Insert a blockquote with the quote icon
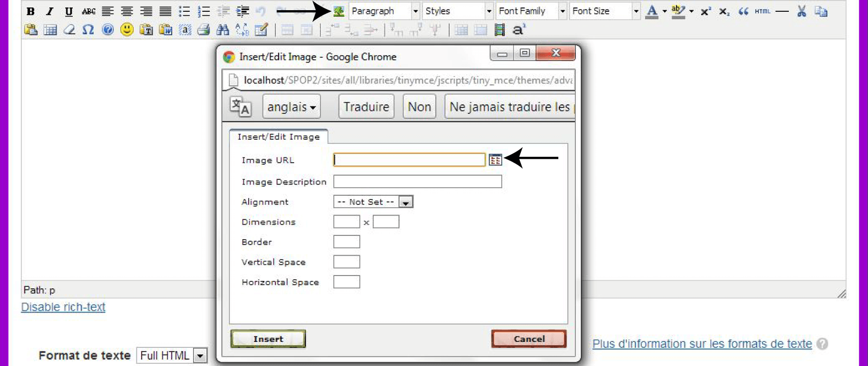This screenshot has width=868, height=366. (x=743, y=11)
